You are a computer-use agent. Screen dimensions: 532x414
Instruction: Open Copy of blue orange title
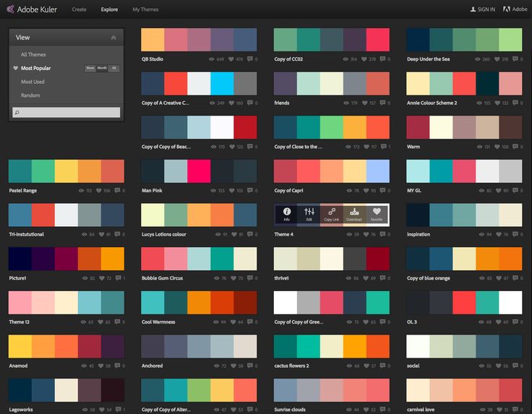pos(429,278)
